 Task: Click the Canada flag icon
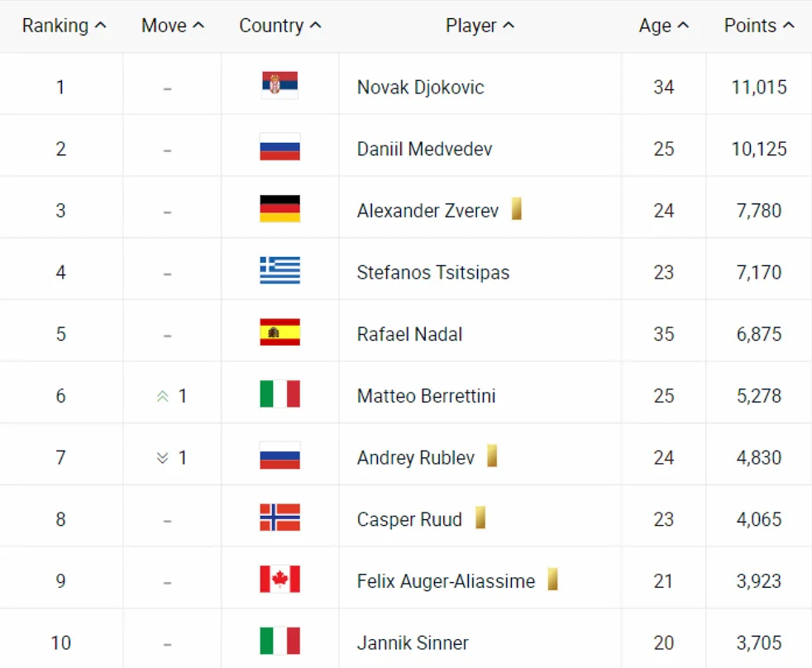[x=279, y=579]
